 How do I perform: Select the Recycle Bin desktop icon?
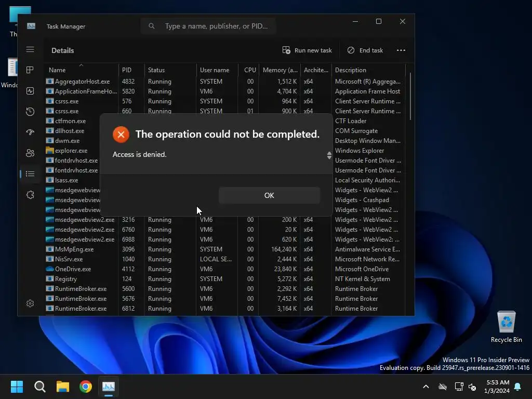tap(506, 327)
